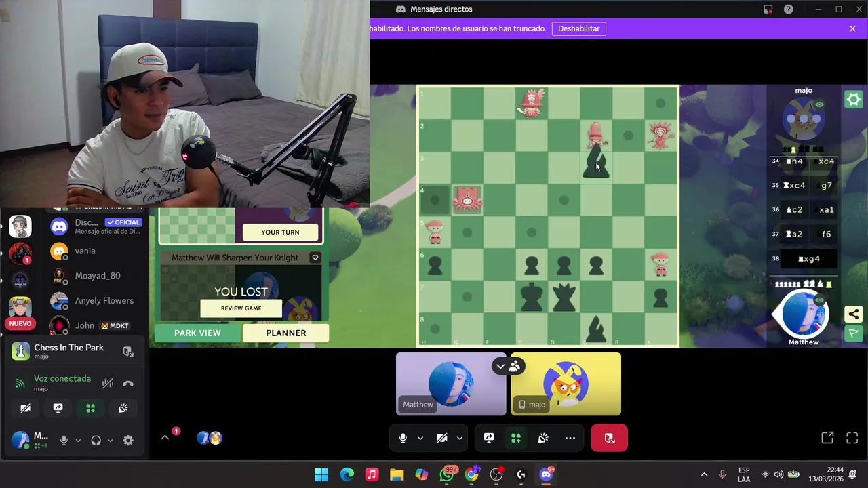Click the YOUR TURN button
This screenshot has width=868, height=488.
[280, 232]
